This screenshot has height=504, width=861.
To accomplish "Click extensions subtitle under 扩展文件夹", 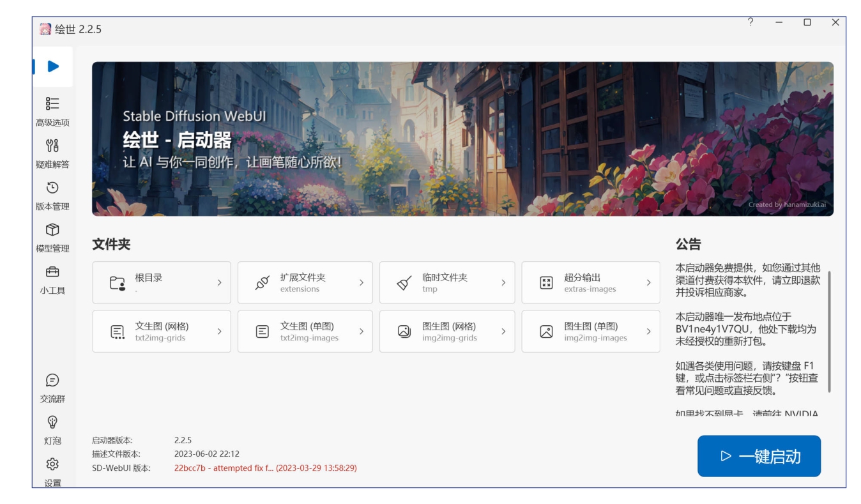I will (x=300, y=289).
